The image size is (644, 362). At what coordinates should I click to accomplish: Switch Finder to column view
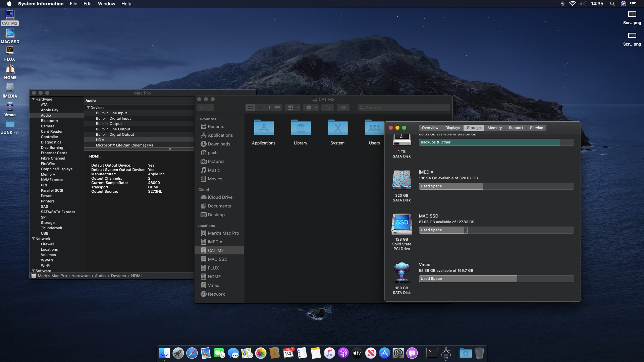tap(269, 108)
